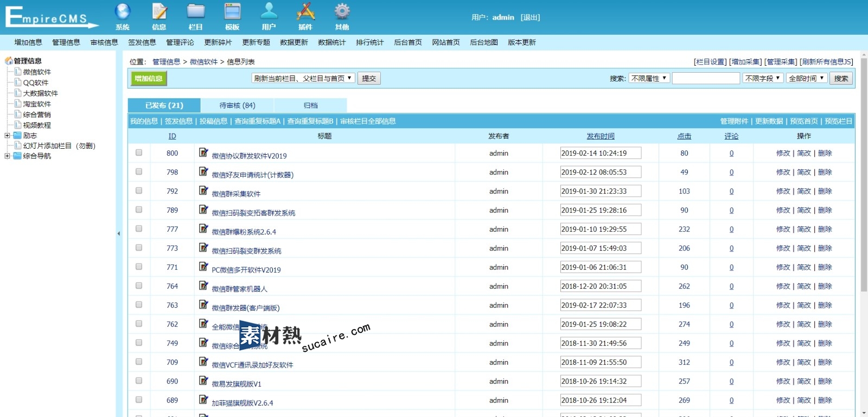Tick the checkbox for row ID 800

coord(139,153)
